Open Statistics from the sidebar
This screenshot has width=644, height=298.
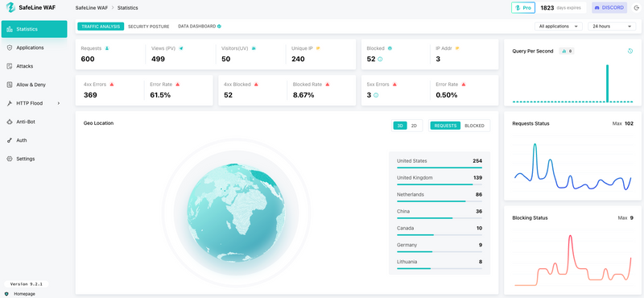pyautogui.click(x=34, y=29)
